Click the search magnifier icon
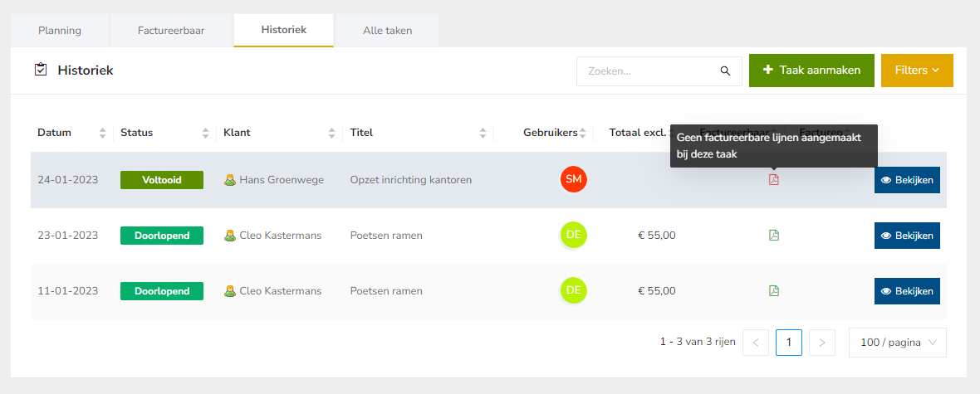Screen dimensions: 980x394 point(725,71)
